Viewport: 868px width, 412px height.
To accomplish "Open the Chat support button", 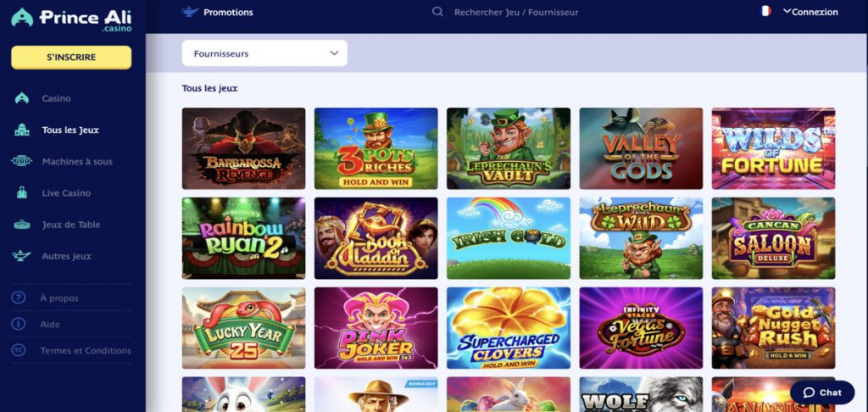I will point(822,393).
